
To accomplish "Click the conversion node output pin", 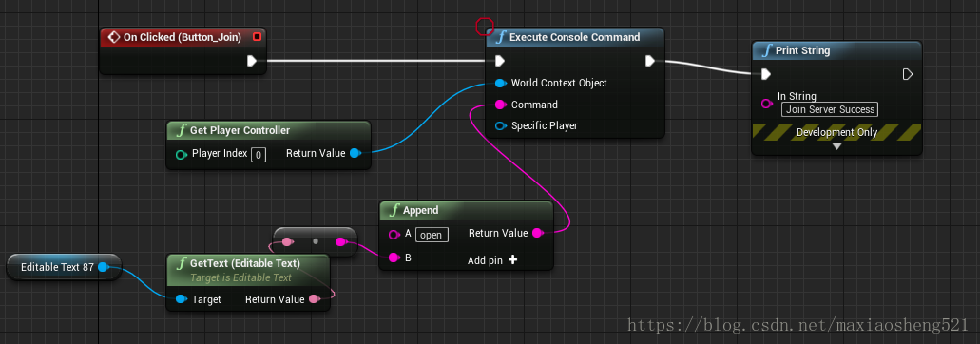I will click(x=340, y=241).
